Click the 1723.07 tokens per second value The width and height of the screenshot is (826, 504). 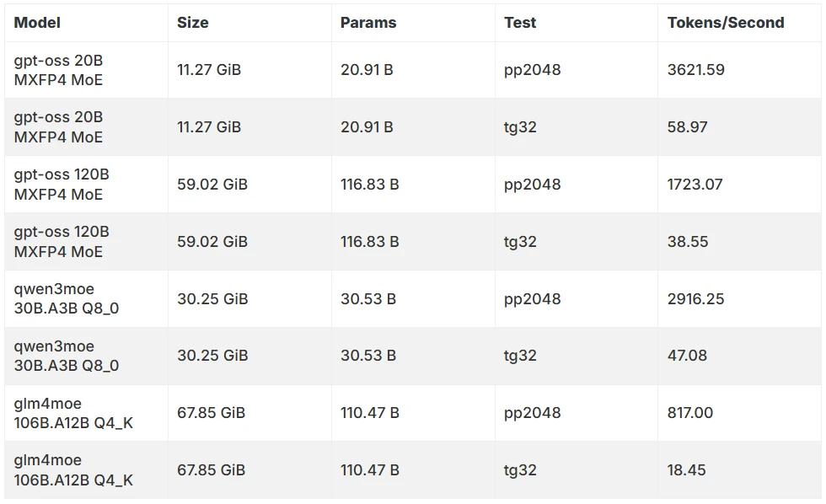point(695,185)
